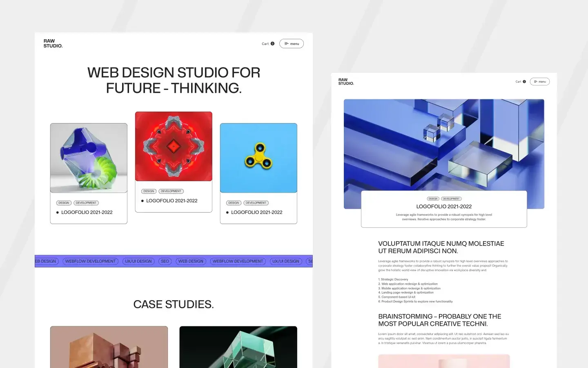Click the red kaleidoscope artwork image

click(174, 146)
